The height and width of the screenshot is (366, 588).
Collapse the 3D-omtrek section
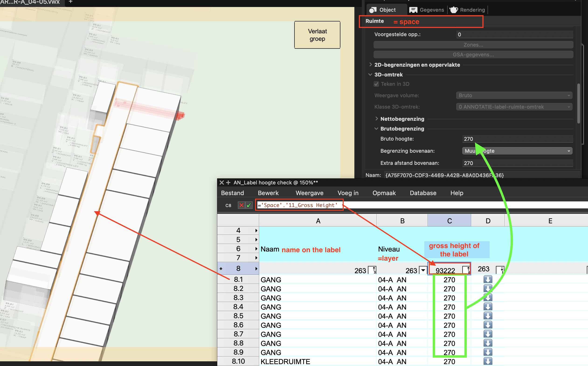[x=370, y=75]
